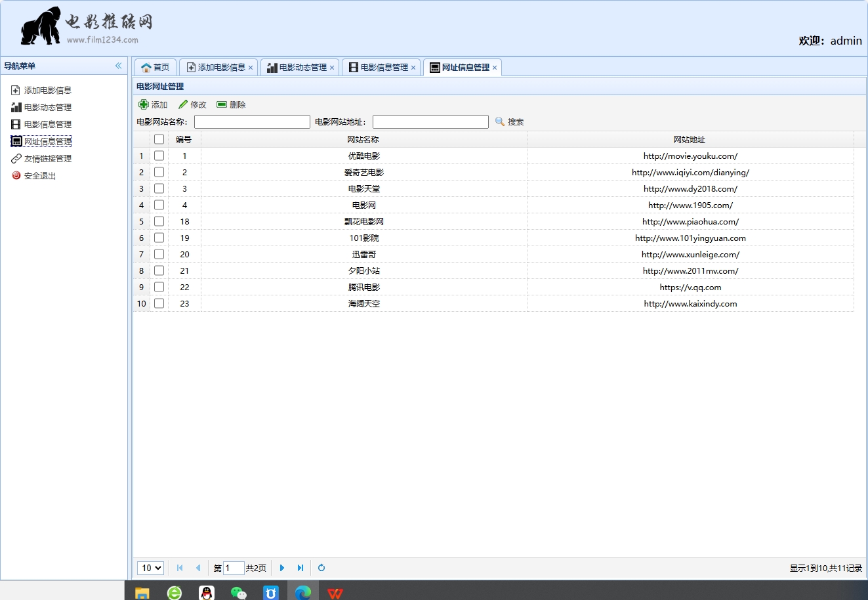This screenshot has height=600, width=868.
Task: Open the page size dropdown
Action: (x=150, y=568)
